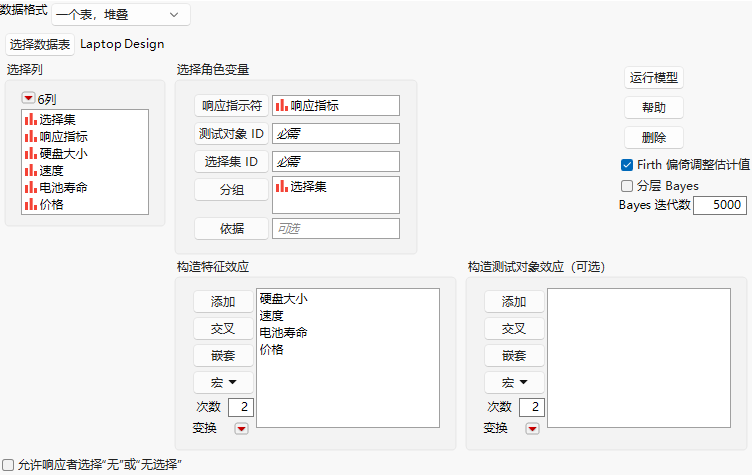The height and width of the screenshot is (475, 752).
Task: Click 添加 under 构造测试对象效应
Action: click(514, 302)
